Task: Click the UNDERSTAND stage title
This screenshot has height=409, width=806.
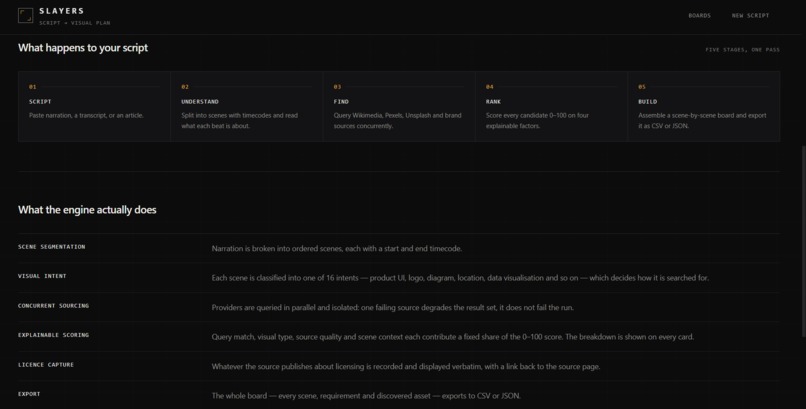Action: click(200, 102)
